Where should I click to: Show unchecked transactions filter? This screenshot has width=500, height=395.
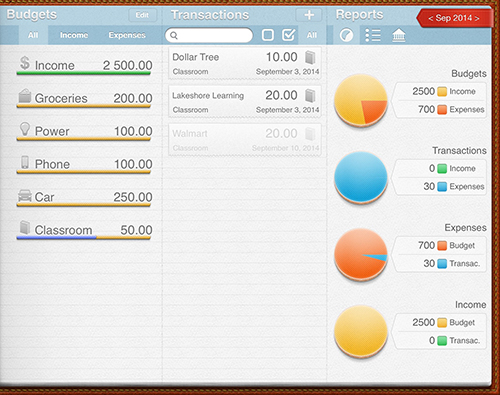tap(268, 35)
